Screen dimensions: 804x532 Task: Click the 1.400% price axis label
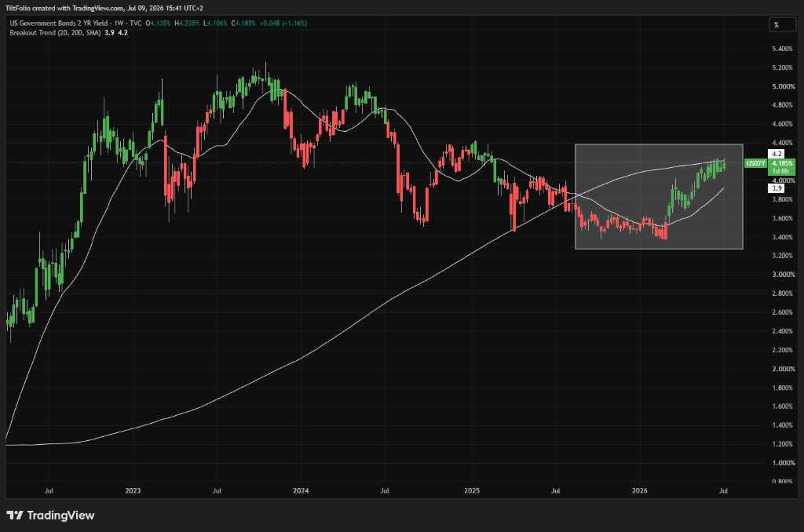(x=783, y=425)
